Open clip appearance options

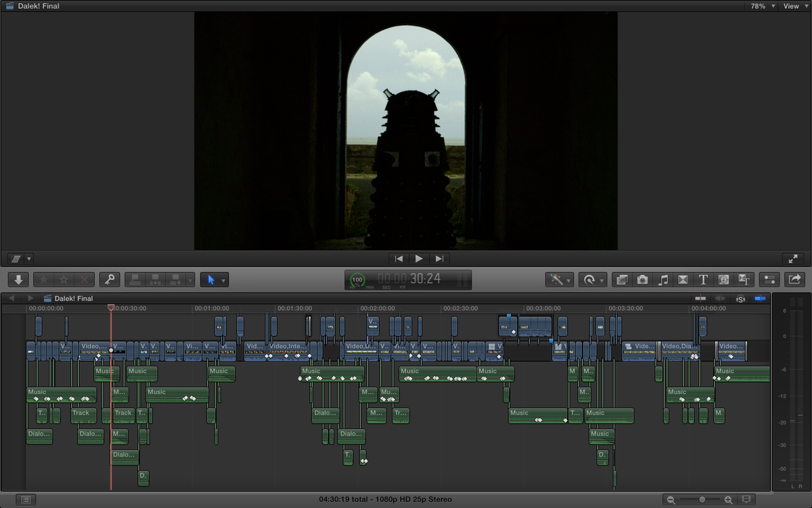[746, 500]
